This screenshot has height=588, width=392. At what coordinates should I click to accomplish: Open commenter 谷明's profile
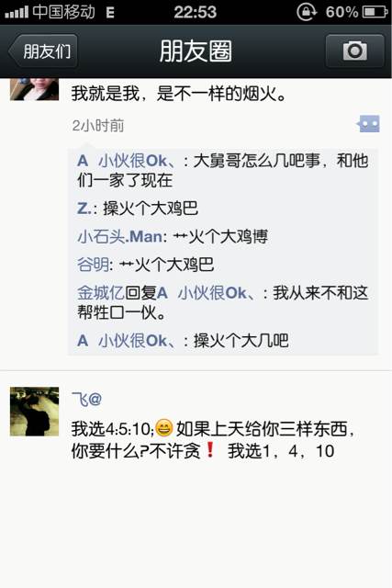pos(93,265)
